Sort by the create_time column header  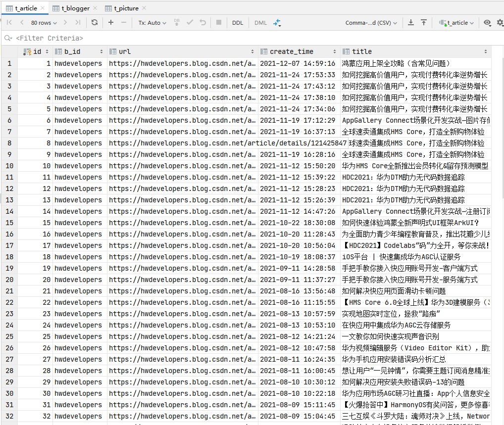click(299, 51)
